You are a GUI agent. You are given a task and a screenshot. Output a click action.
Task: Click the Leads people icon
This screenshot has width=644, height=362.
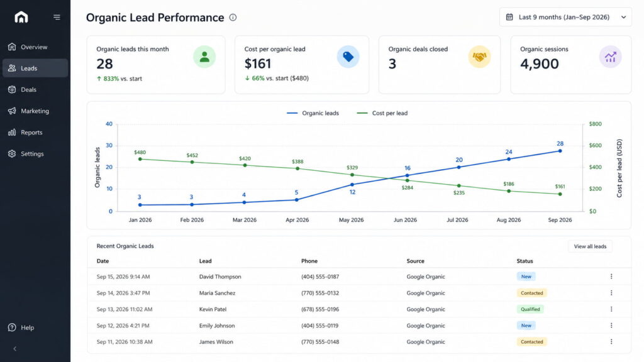click(x=12, y=68)
